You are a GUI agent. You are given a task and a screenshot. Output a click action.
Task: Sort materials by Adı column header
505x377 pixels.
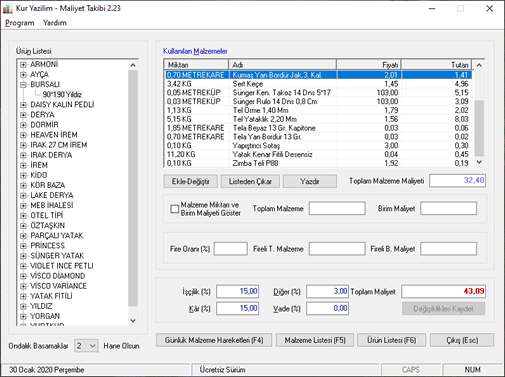pyautogui.click(x=283, y=65)
